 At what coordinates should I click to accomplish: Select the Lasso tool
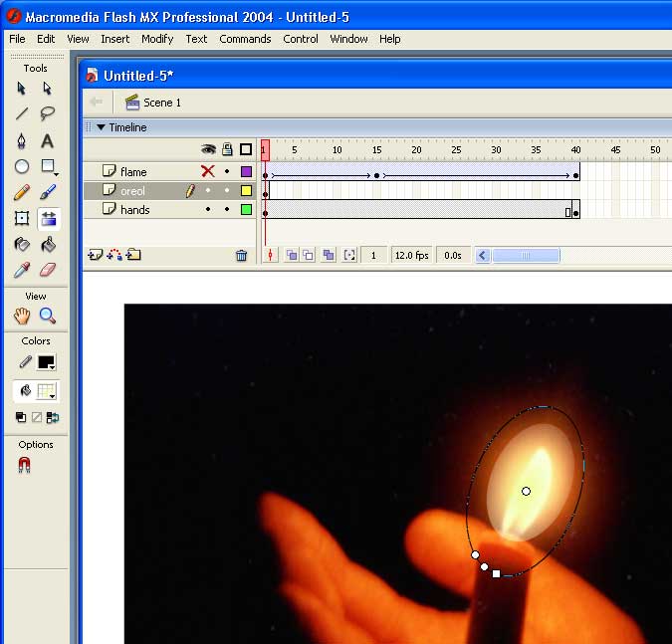(47, 113)
